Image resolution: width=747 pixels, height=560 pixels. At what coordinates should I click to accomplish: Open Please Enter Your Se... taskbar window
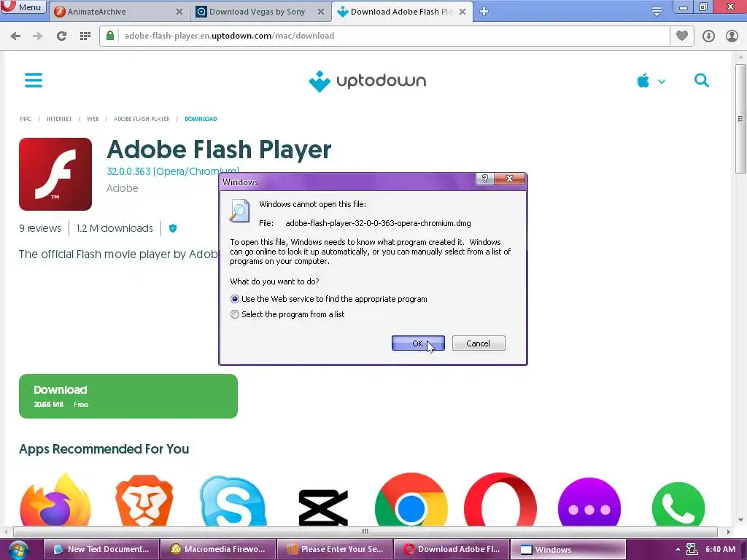click(x=335, y=549)
